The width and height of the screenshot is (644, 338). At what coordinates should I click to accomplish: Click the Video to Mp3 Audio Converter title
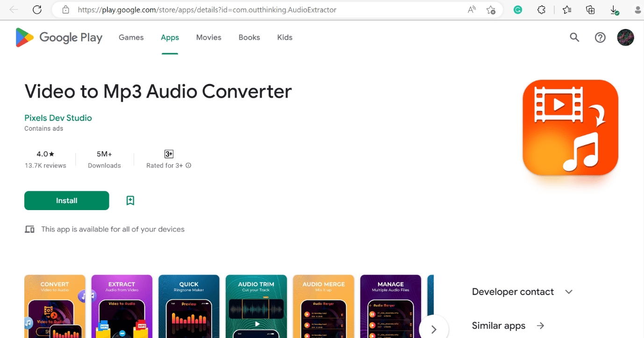[158, 92]
